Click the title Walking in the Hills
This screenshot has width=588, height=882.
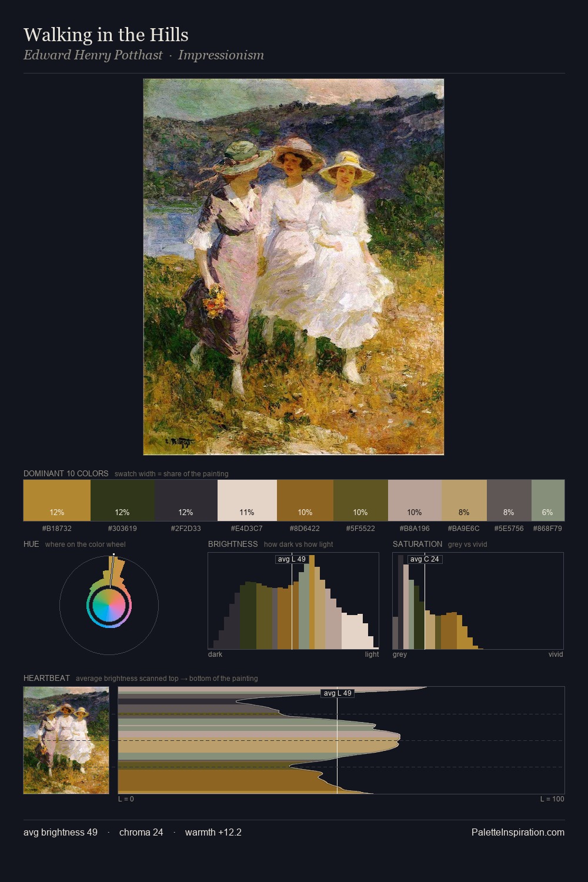pyautogui.click(x=106, y=35)
